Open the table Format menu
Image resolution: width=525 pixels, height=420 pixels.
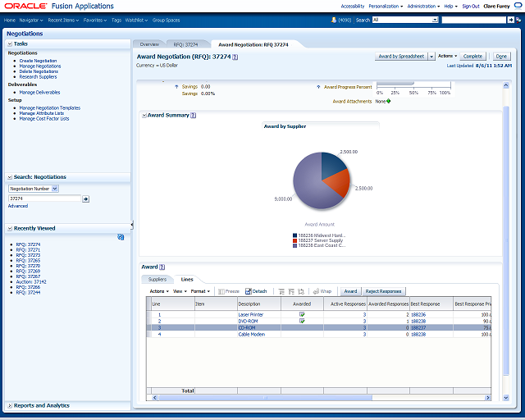[200, 291]
